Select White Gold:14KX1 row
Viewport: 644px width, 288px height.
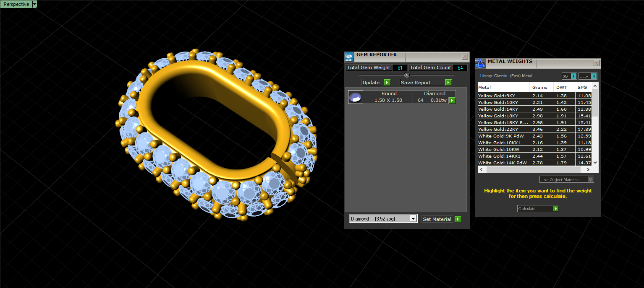(535, 156)
